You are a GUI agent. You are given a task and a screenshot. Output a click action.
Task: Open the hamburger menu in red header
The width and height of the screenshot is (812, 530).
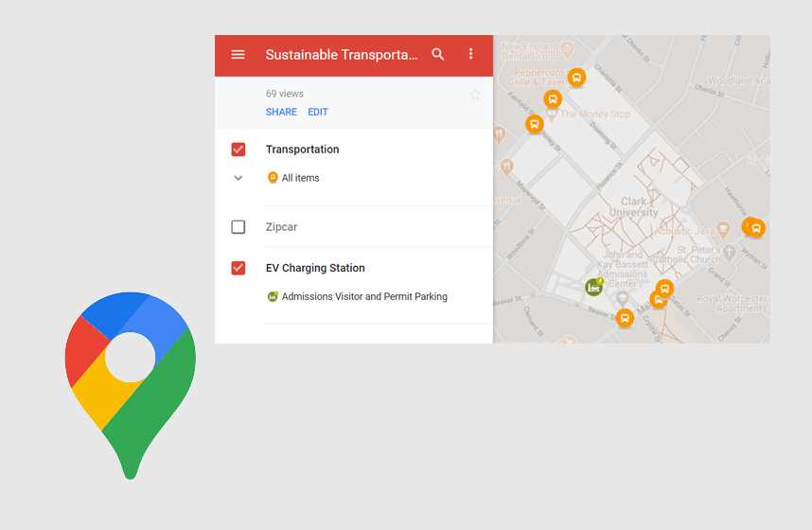pos(238,54)
